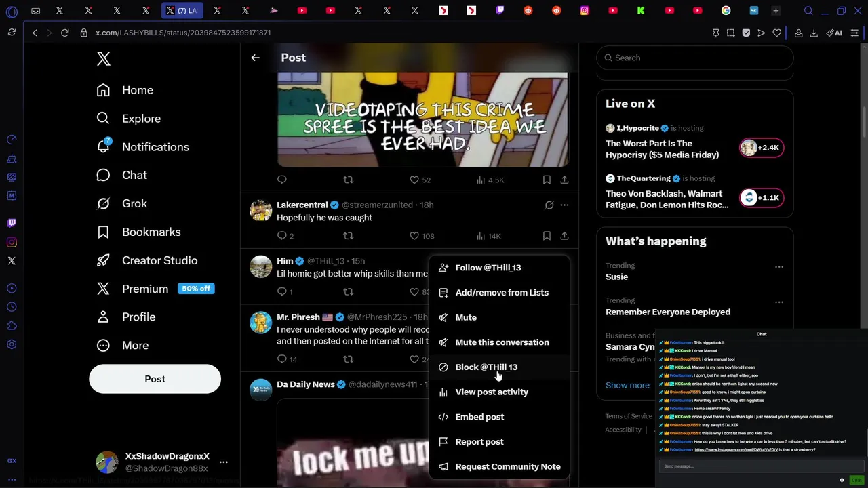Select View post activity
Image resolution: width=868 pixels, height=488 pixels.
499,392
